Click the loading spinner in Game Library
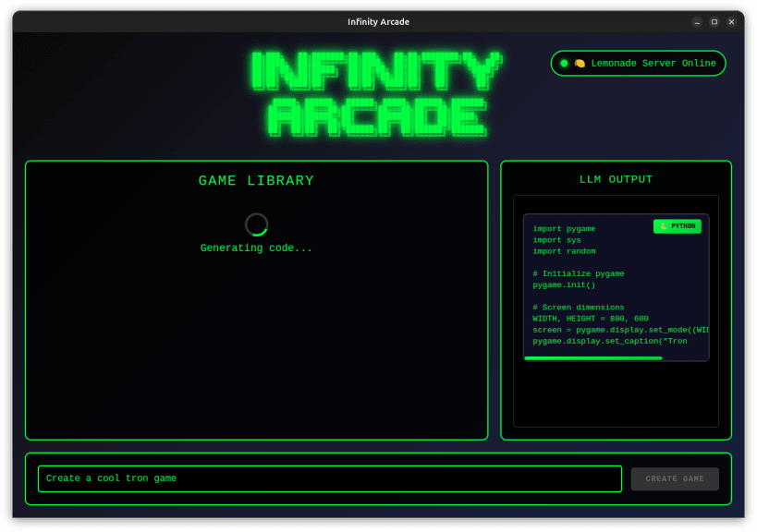Image resolution: width=757 pixels, height=532 pixels. [x=256, y=224]
